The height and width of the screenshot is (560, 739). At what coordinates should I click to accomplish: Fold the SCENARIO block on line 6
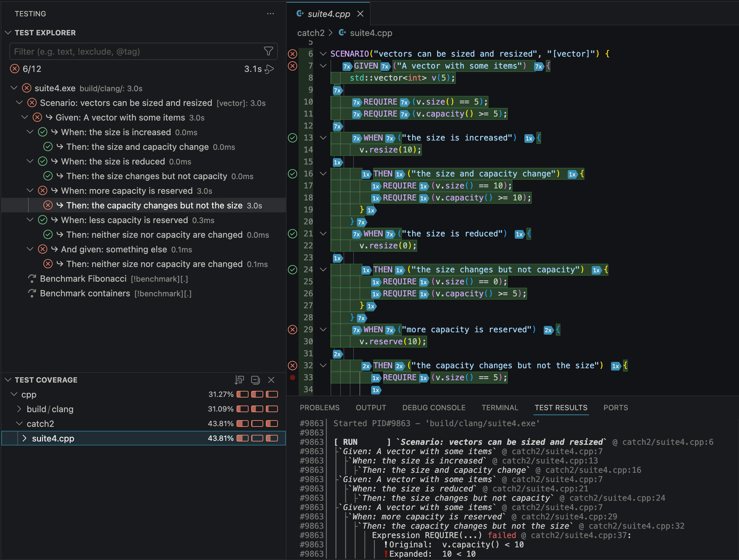click(x=323, y=54)
